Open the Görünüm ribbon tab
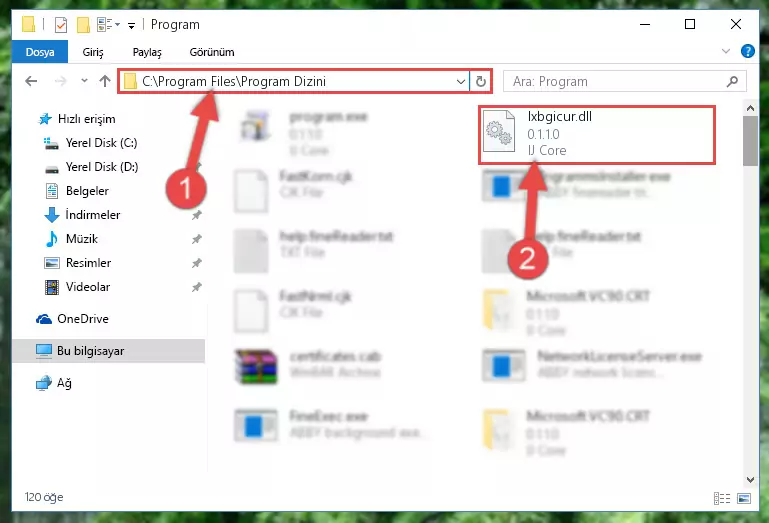This screenshot has height=523, width=769. pos(212,52)
